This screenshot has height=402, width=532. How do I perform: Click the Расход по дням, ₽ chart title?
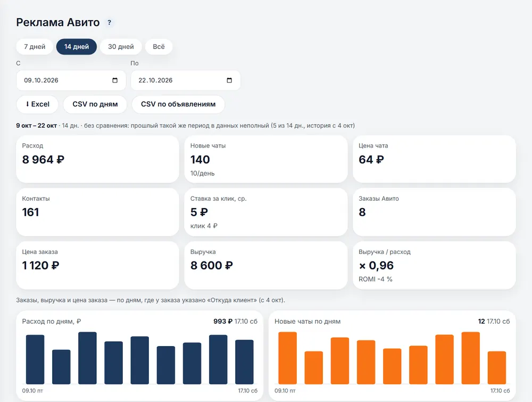click(52, 321)
